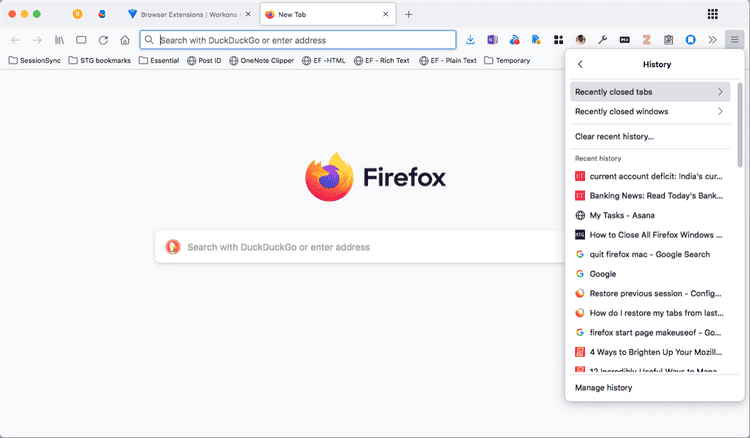Image resolution: width=750 pixels, height=438 pixels.
Task: Click the round avatar profile icon
Action: pyautogui.click(x=580, y=40)
